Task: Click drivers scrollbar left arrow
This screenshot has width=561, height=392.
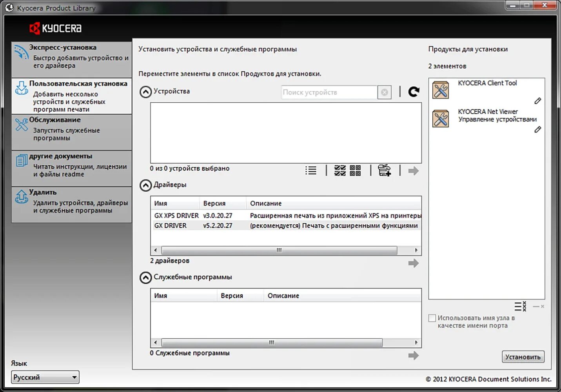Action: [156, 250]
